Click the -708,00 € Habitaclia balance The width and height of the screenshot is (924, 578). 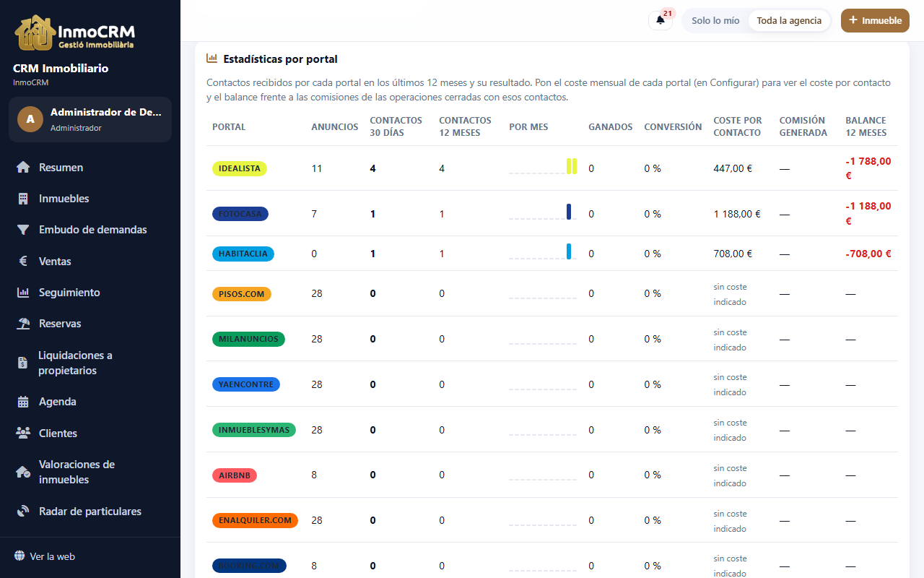coord(868,254)
